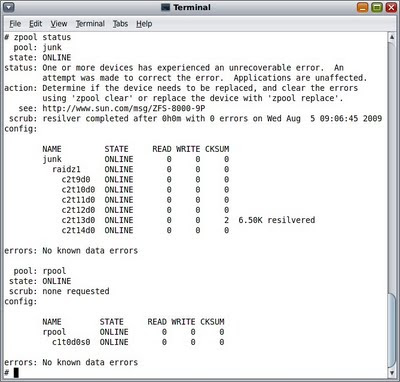Minimize the Terminal window
Screen dimensions: 400x382
click(x=363, y=7)
